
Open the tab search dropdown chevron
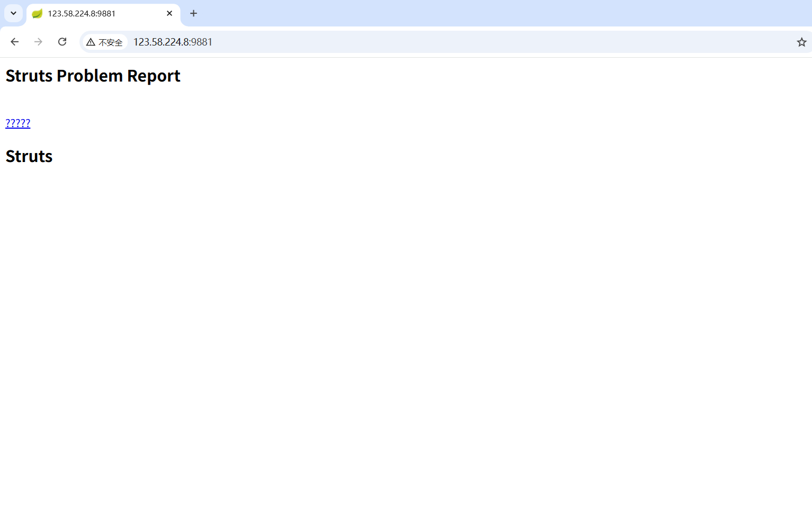pos(14,13)
